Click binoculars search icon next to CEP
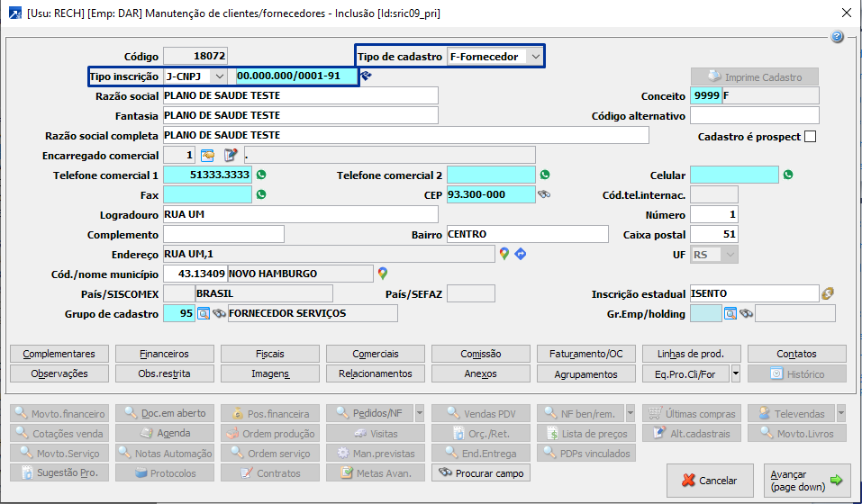The height and width of the screenshot is (504, 862). [544, 194]
